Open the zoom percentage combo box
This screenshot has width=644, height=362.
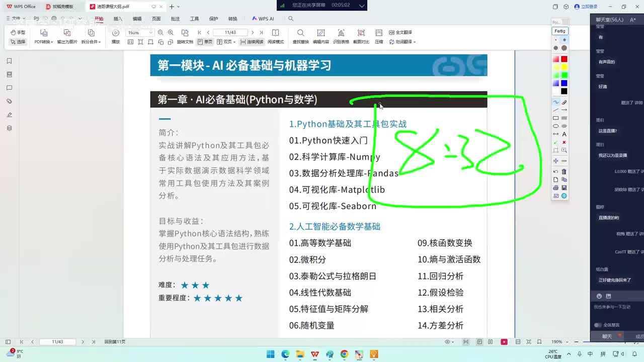tap(140, 32)
